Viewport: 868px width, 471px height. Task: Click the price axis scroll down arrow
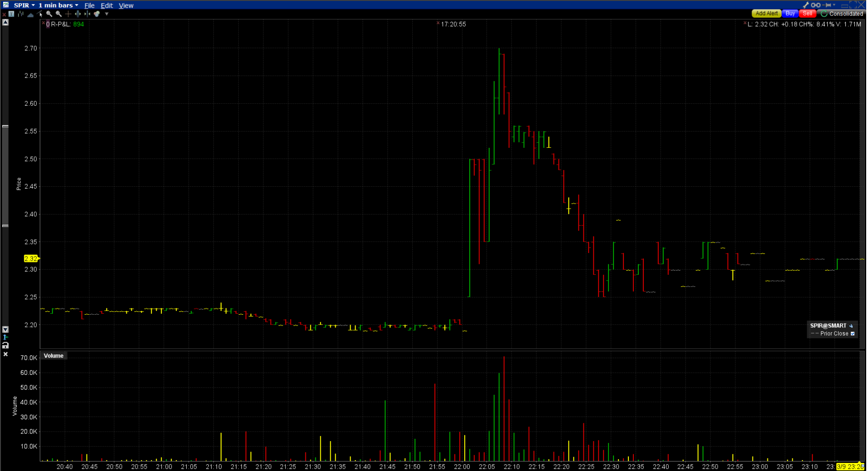pos(5,329)
